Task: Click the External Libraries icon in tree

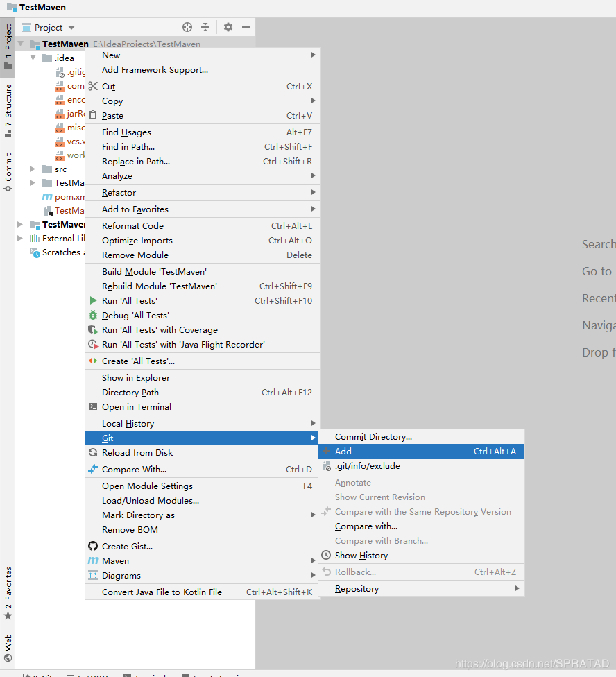Action: pyautogui.click(x=35, y=239)
